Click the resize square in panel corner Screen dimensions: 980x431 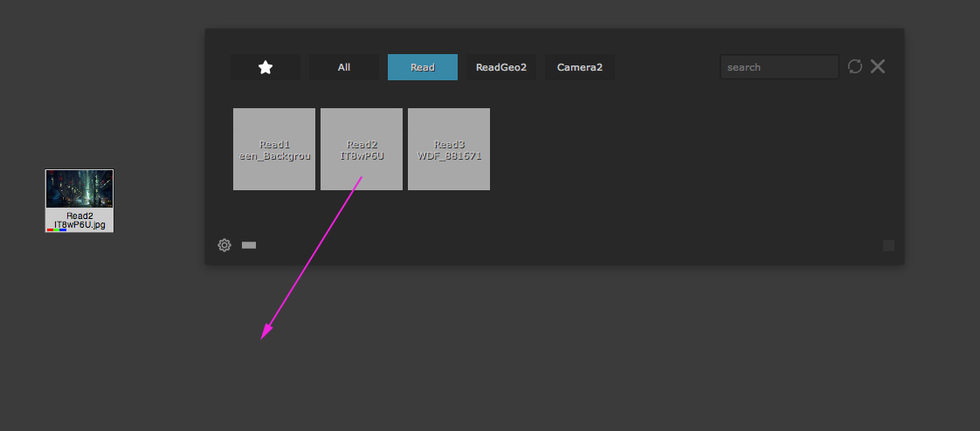[x=888, y=246]
